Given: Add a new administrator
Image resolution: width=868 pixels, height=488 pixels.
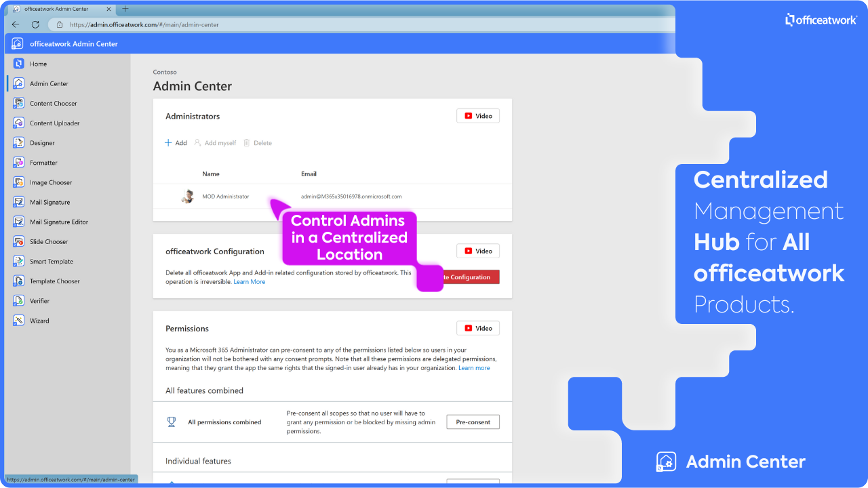Looking at the screenshot, I should (x=176, y=143).
